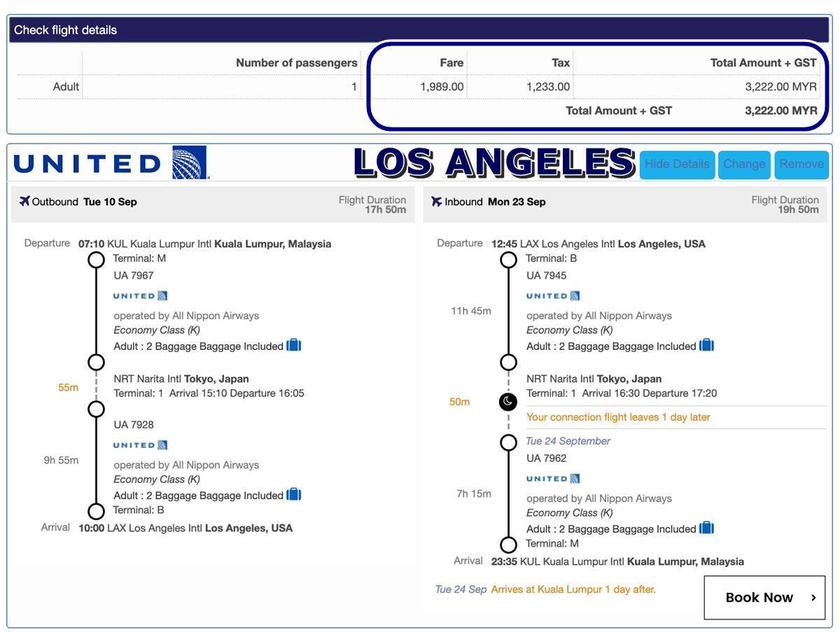Click the Outbound Tue 10 Sep heading
Image resolution: width=840 pixels, height=632 pixels.
[84, 202]
